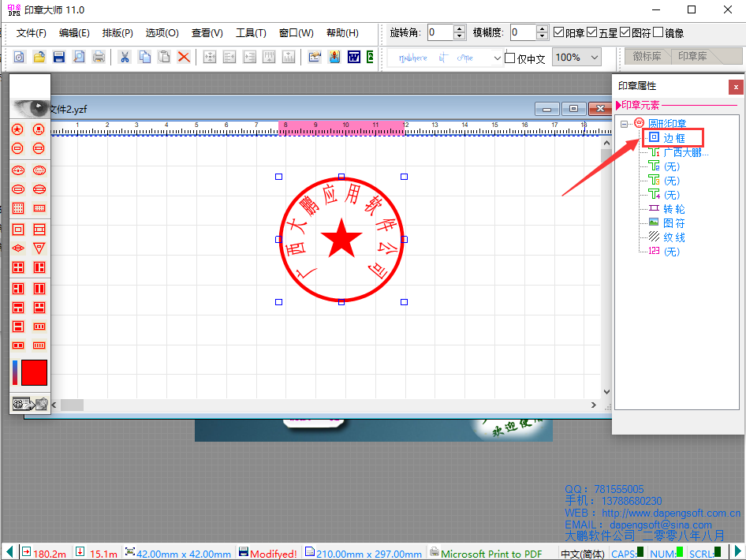Enable the 镜像 mirror checkbox
The height and width of the screenshot is (560, 746).
[x=658, y=32]
